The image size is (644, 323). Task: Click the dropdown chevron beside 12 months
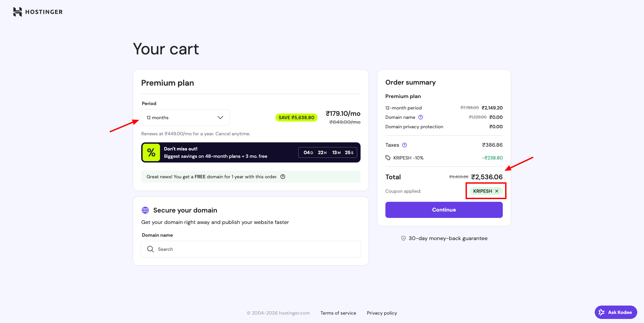[x=220, y=118]
